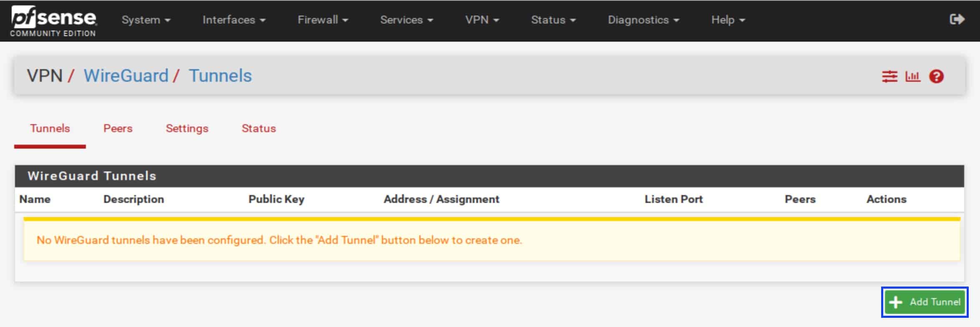Viewport: 980px width, 327px height.
Task: Expand the Firewall menu
Action: point(323,20)
